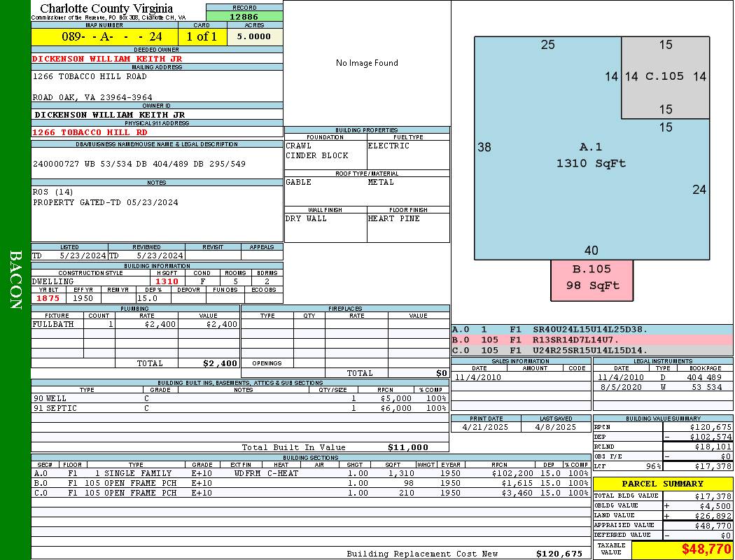Click the taxable value $48,770
The image size is (735, 560).
706,549
